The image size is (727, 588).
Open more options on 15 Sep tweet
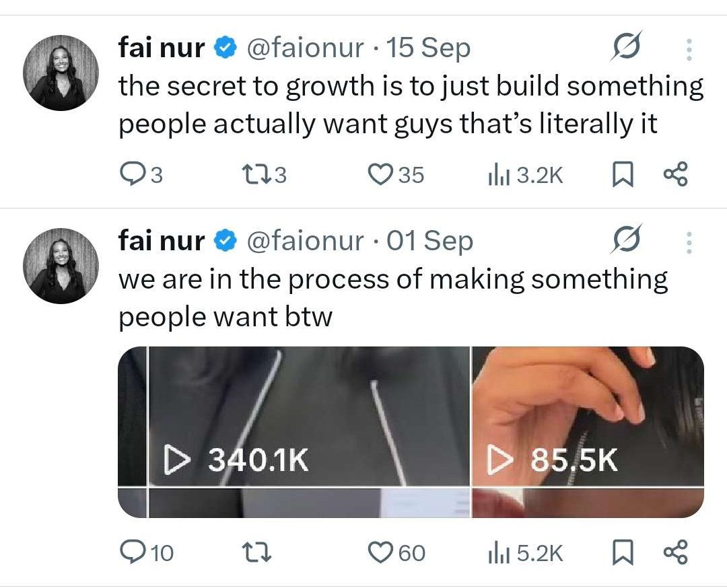pos(689,50)
